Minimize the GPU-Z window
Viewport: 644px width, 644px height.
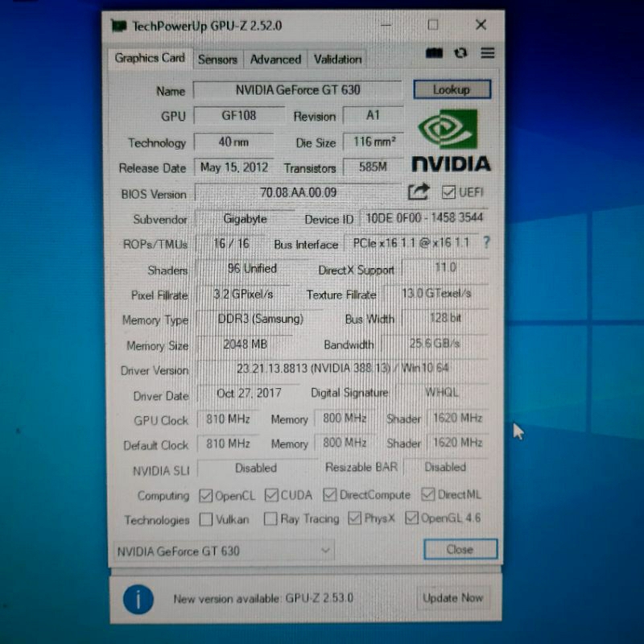point(386,26)
